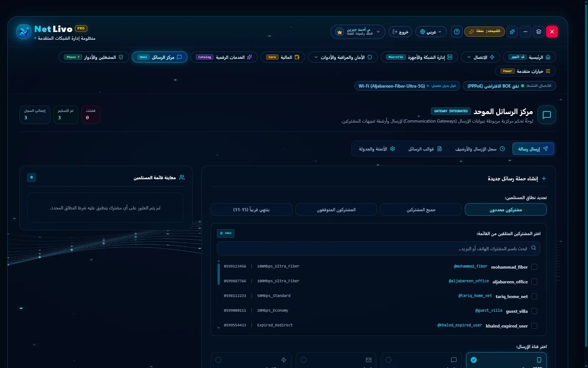The width and height of the screenshot is (588, 368).
Task: Open المالية Core navigation item
Action: 283,57
